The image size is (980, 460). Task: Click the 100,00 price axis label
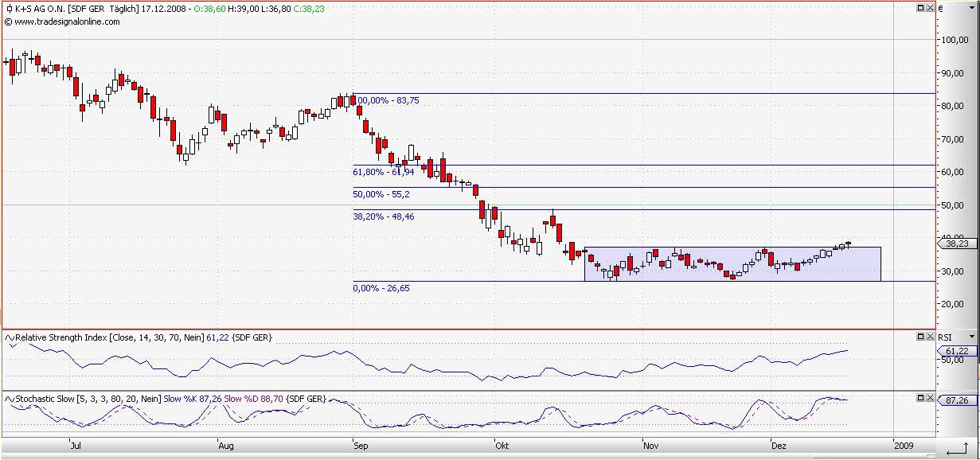(956, 39)
